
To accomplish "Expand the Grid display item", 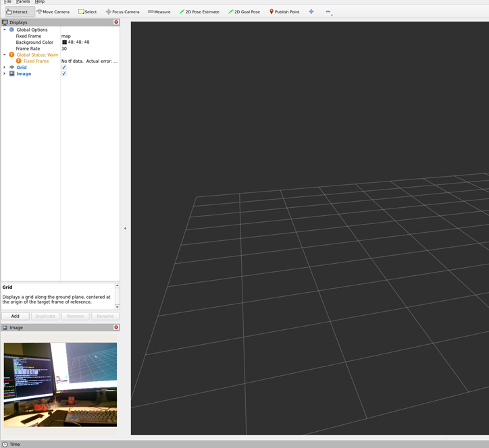I will pyautogui.click(x=5, y=67).
